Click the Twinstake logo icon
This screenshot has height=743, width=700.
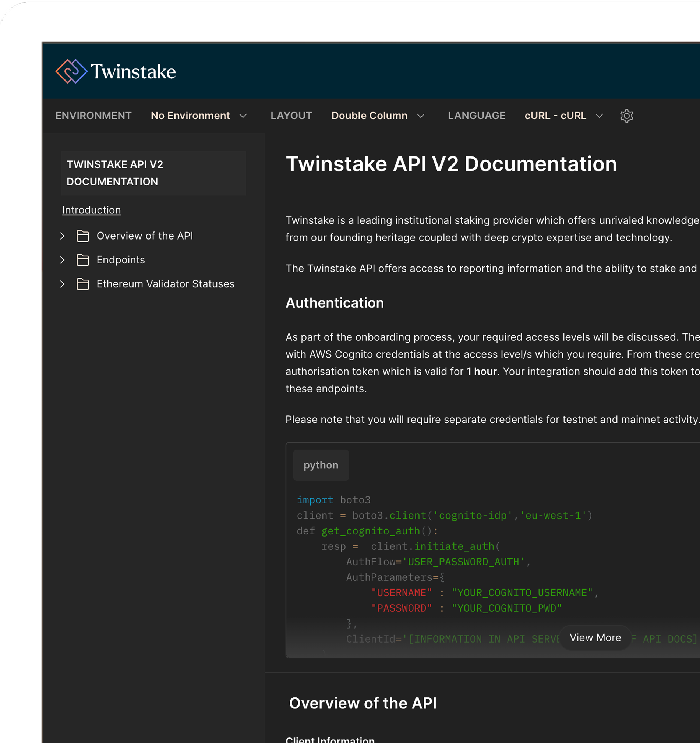[71, 71]
